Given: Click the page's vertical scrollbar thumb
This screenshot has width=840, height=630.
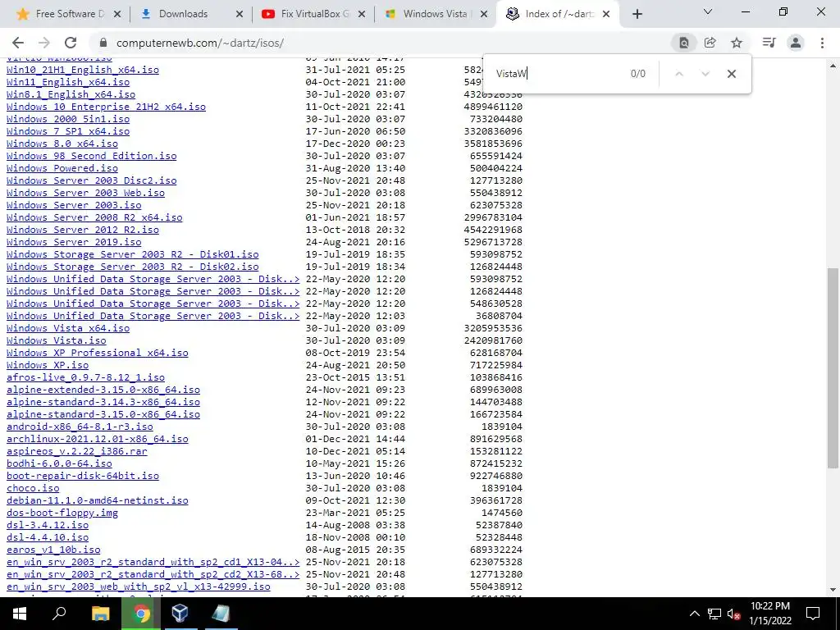Looking at the screenshot, I should pos(833,367).
